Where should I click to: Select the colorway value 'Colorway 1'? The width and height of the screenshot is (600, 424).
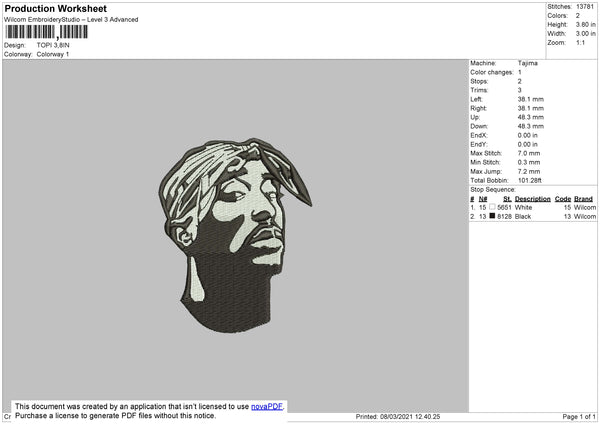tap(53, 54)
